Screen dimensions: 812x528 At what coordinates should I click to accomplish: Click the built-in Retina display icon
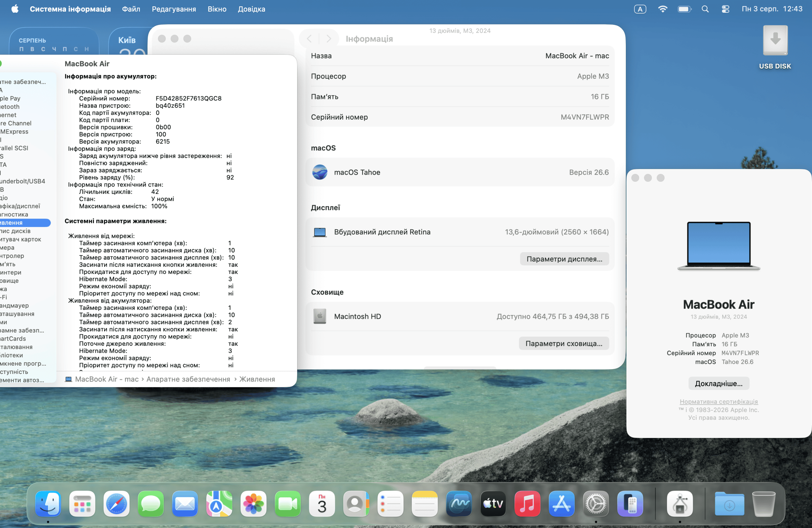point(320,232)
